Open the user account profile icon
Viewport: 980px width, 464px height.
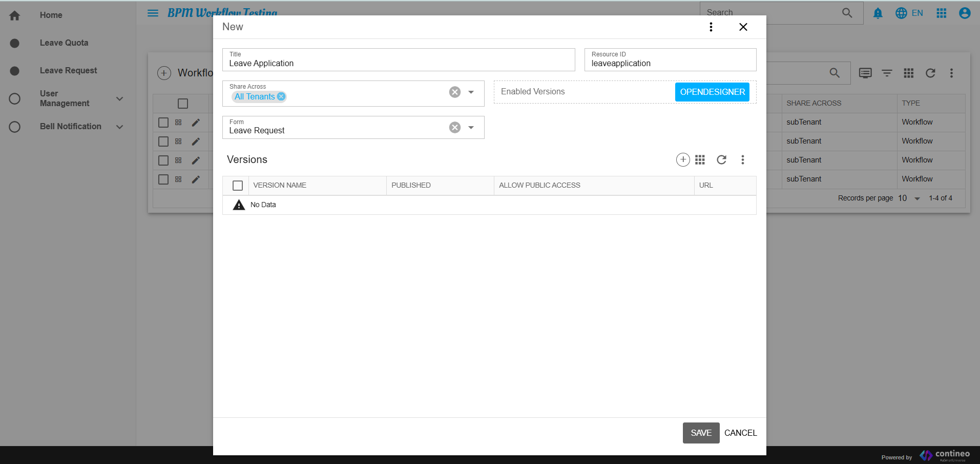pos(965,13)
